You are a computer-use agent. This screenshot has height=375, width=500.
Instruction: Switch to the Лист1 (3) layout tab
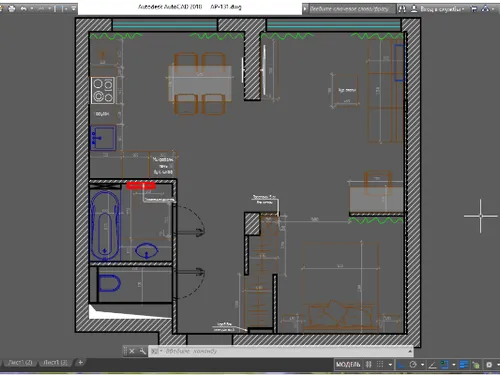click(x=55, y=363)
